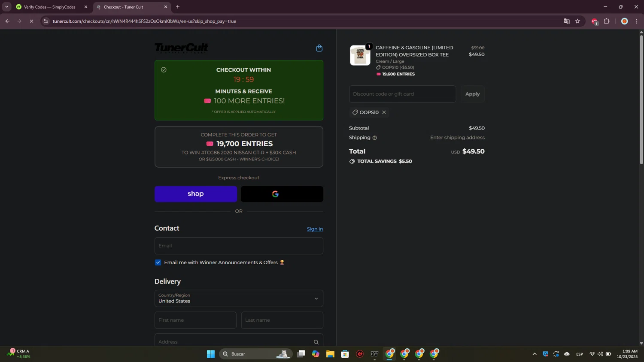Click the Tuner Cult logo
Screen dimensions: 644x362
point(181,48)
